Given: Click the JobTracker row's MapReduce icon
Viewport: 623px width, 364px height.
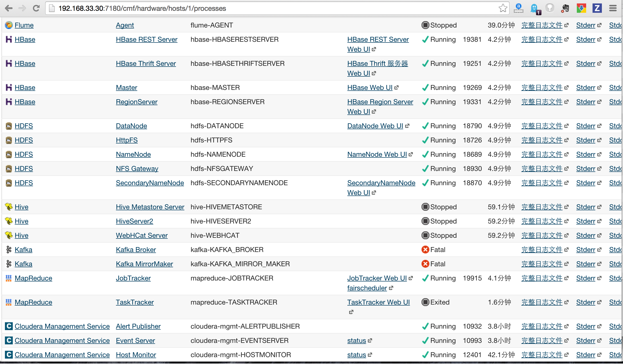Looking at the screenshot, I should click(9, 278).
